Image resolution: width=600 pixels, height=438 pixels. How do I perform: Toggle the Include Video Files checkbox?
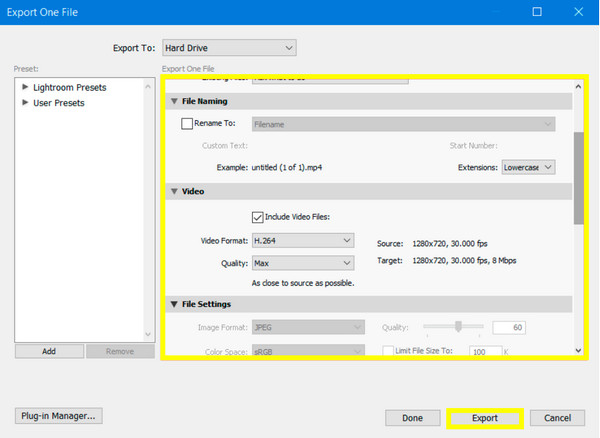[x=258, y=217]
